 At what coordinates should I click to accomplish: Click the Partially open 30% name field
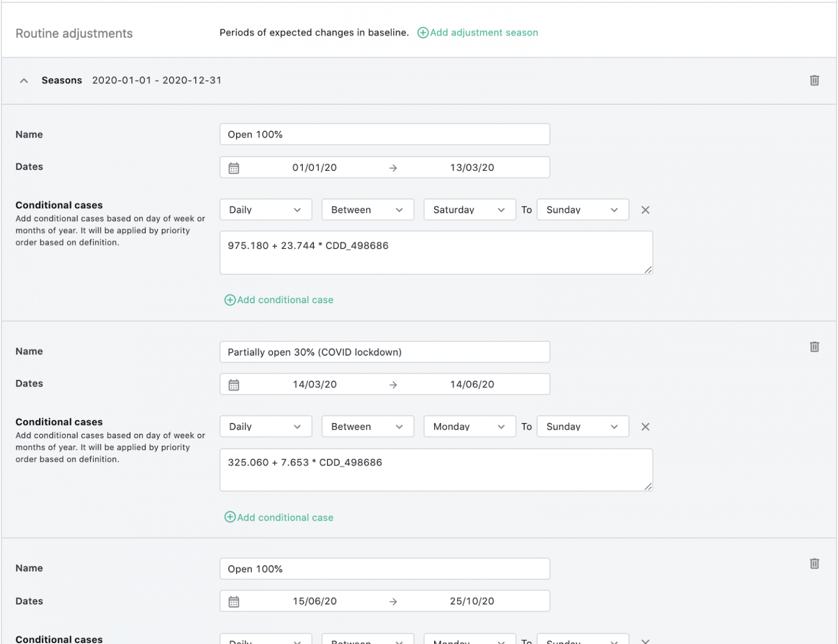point(385,352)
